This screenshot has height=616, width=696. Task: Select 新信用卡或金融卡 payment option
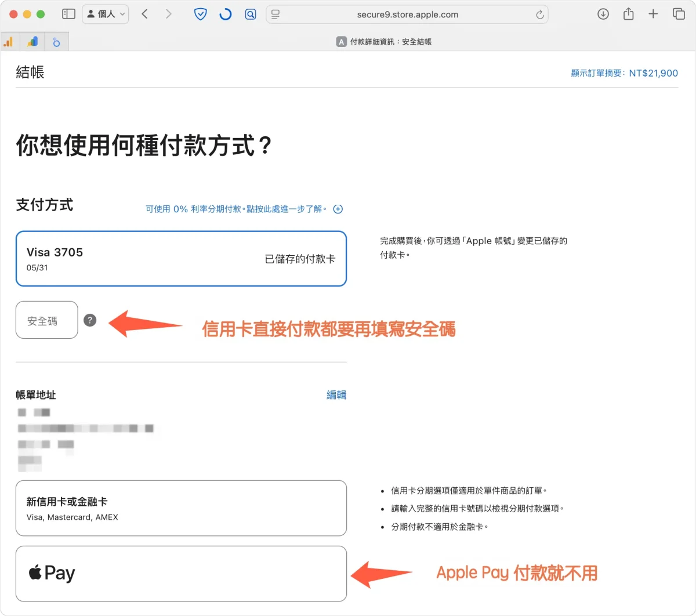coord(181,508)
